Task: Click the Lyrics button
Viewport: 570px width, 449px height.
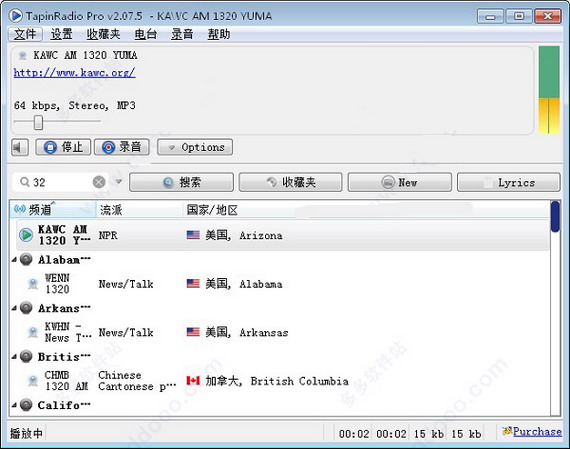Action: [x=509, y=182]
